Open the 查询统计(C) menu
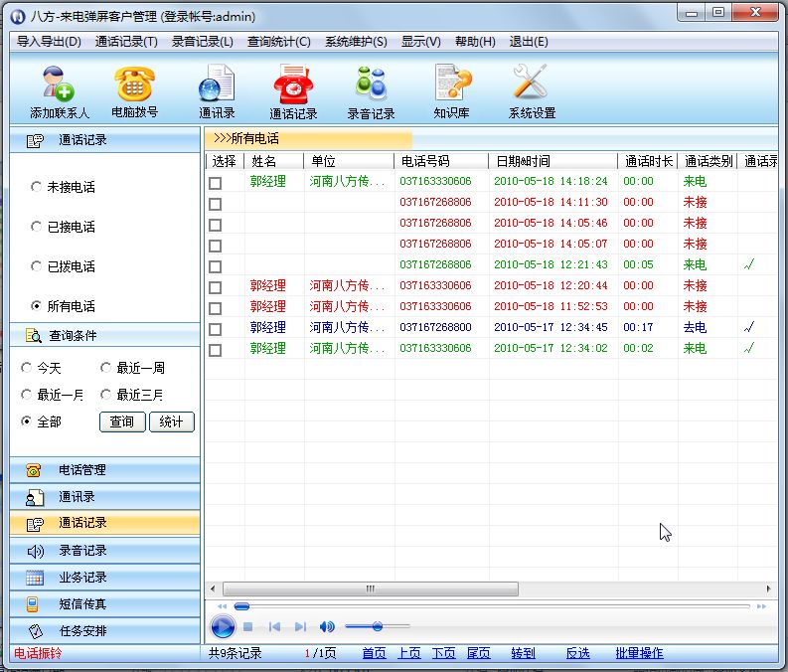The image size is (788, 672). click(278, 42)
